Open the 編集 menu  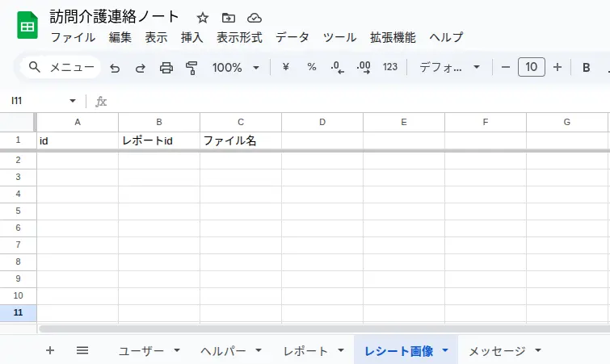click(120, 37)
